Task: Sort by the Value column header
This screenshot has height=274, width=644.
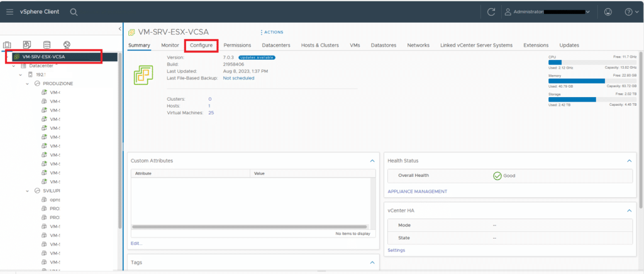Action: (313, 174)
